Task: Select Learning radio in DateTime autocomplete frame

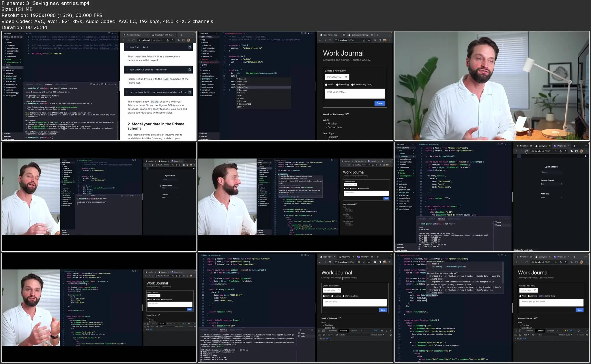Action: click(337, 85)
